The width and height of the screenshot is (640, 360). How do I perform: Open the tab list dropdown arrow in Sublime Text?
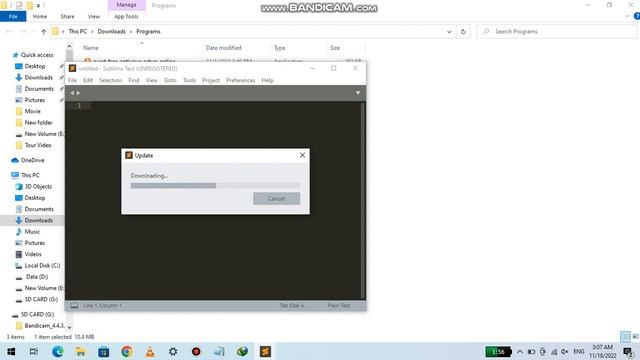pos(358,93)
